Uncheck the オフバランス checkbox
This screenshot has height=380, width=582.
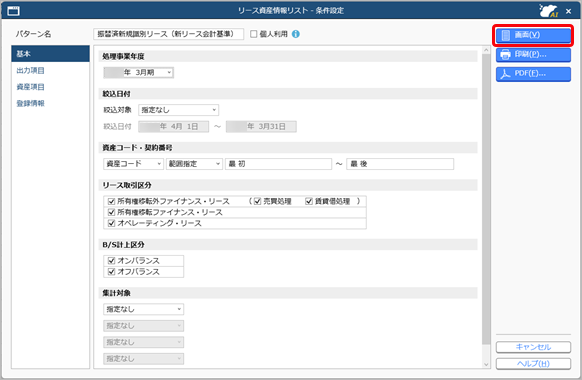pyautogui.click(x=111, y=272)
